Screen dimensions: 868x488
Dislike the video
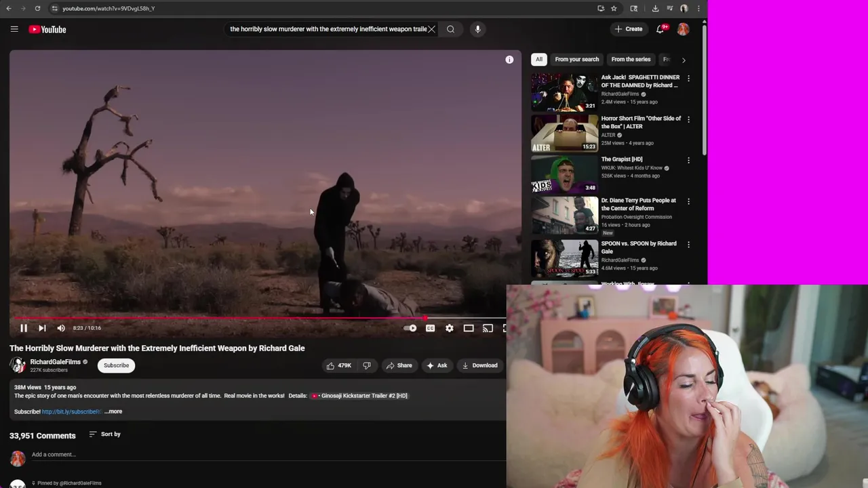pos(367,365)
